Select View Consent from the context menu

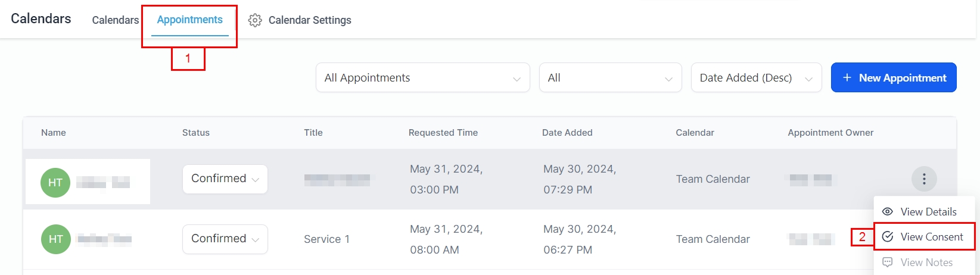tap(931, 237)
